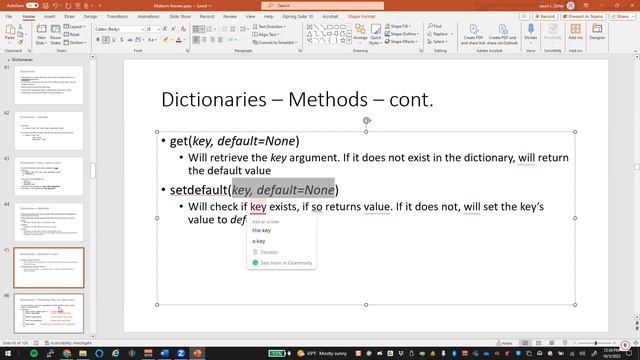Click See more in Grammarly
This screenshot has width=640, height=360.
[x=282, y=263]
